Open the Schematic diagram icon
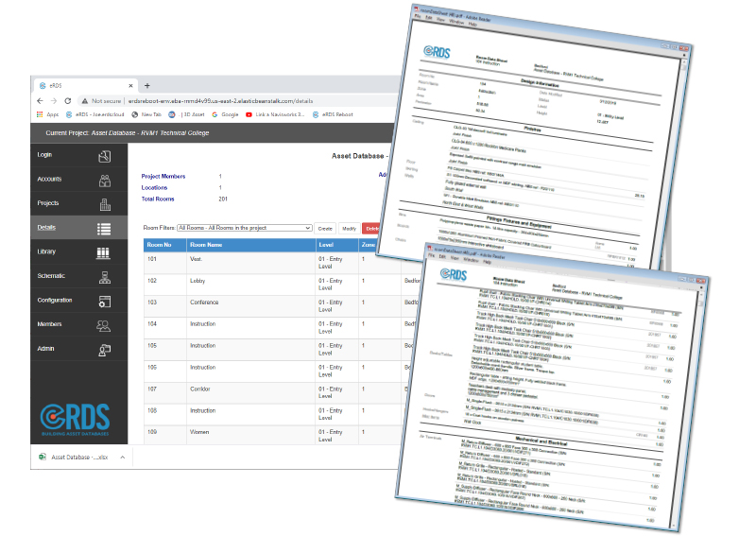The image size is (756, 536). click(105, 277)
